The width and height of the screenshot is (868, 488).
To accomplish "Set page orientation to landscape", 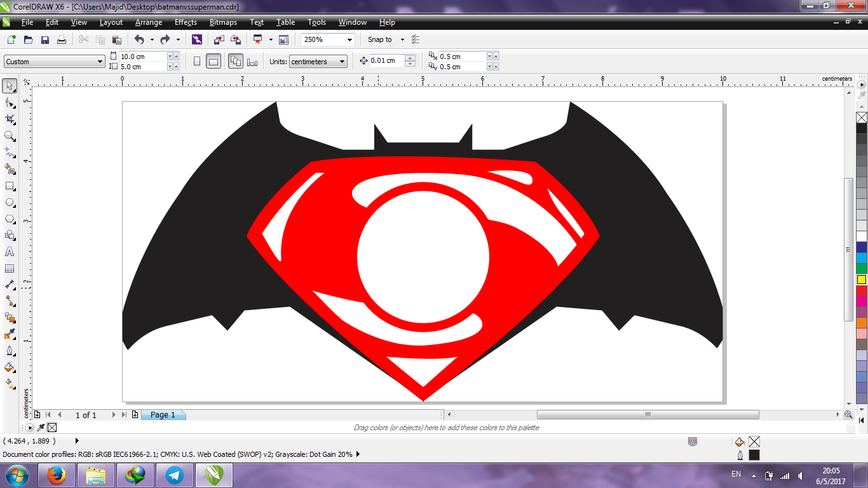I will [214, 62].
